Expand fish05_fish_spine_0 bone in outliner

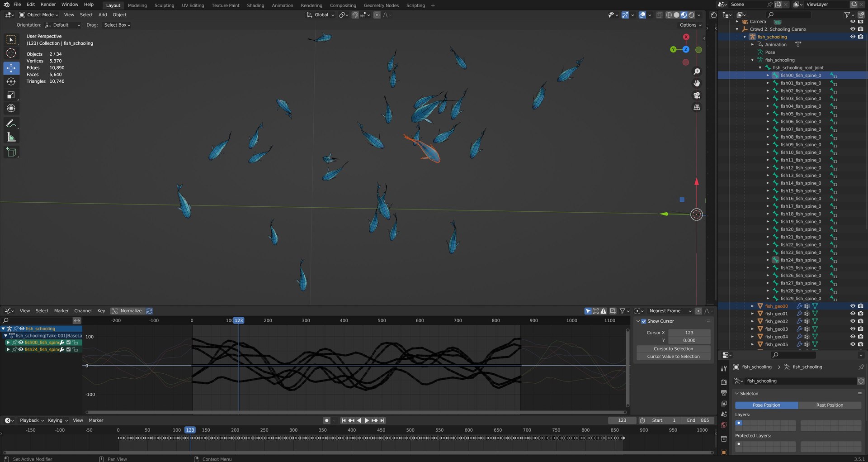(768, 114)
